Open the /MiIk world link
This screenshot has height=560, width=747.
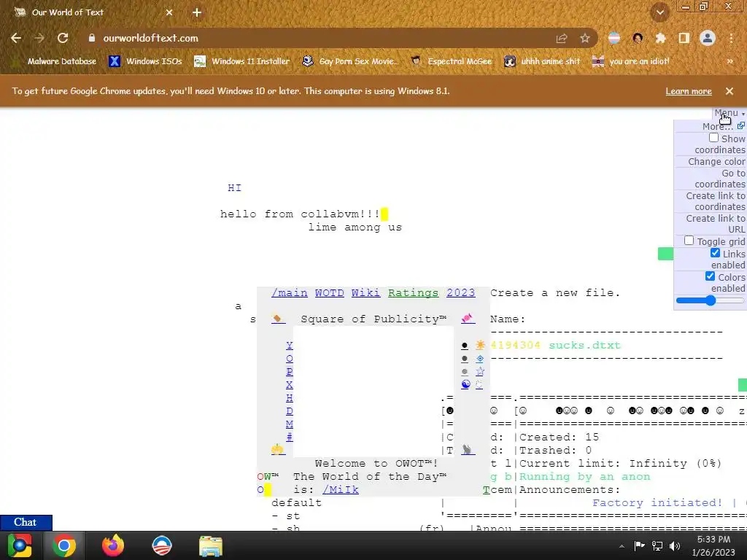(340, 489)
